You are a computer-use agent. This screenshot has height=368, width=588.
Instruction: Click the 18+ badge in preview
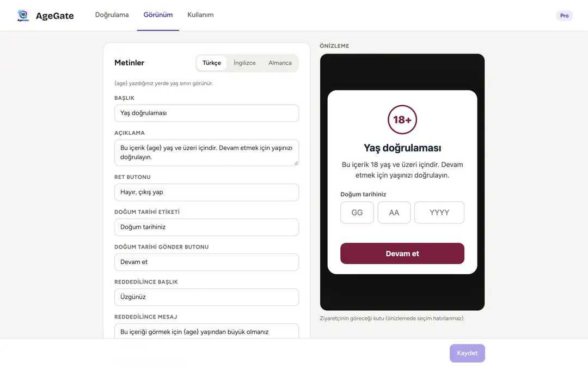[402, 119]
